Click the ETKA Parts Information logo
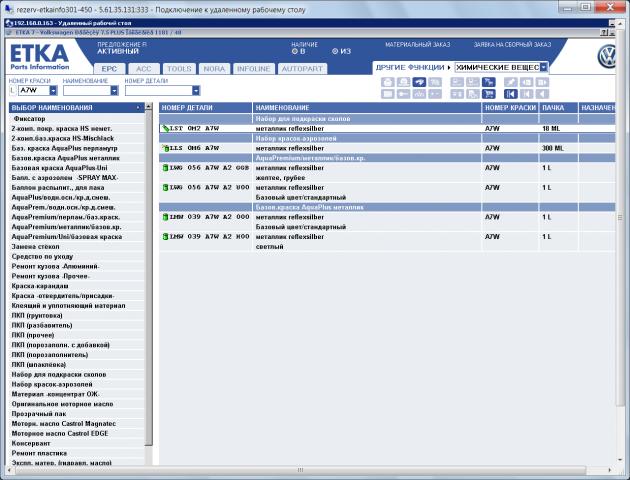 39,57
